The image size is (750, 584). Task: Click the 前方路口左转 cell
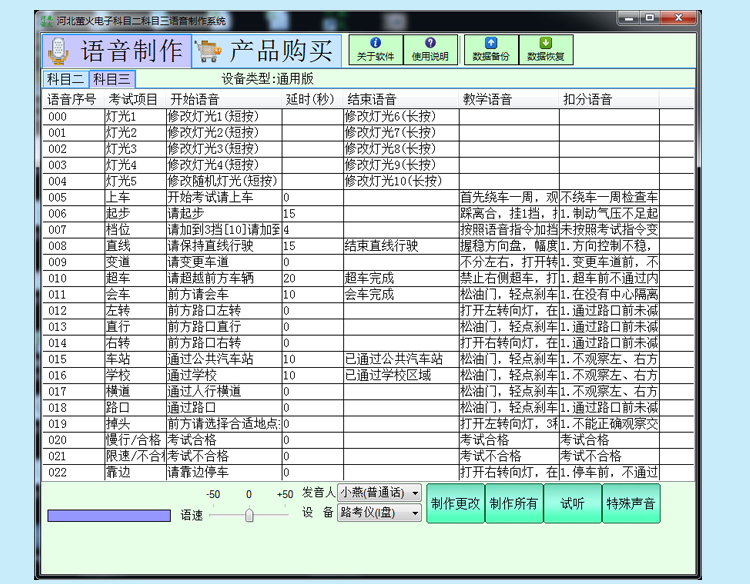point(224,310)
